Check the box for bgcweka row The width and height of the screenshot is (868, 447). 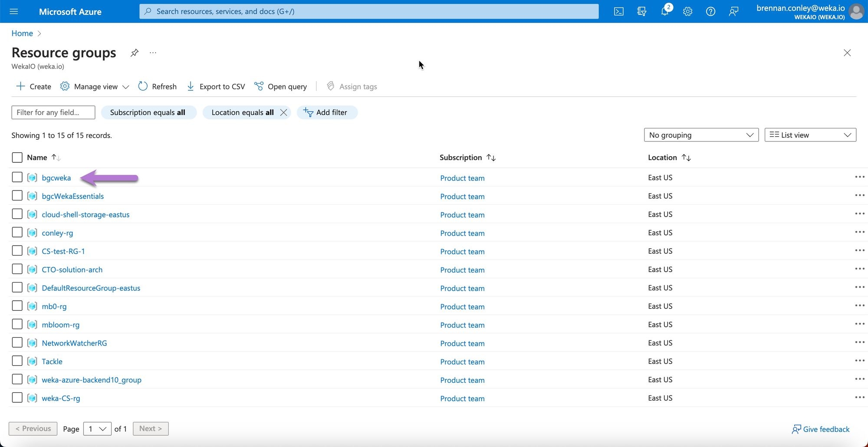coord(17,177)
